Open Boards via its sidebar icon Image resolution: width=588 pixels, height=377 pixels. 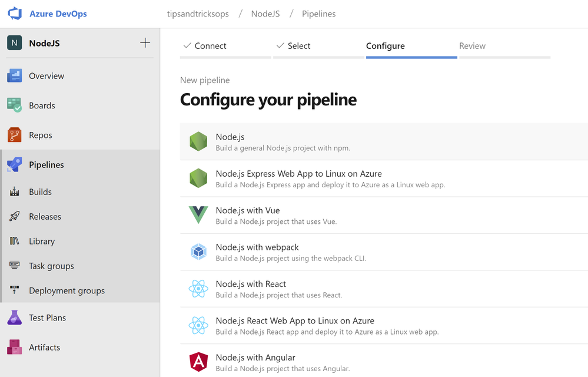[x=15, y=105]
